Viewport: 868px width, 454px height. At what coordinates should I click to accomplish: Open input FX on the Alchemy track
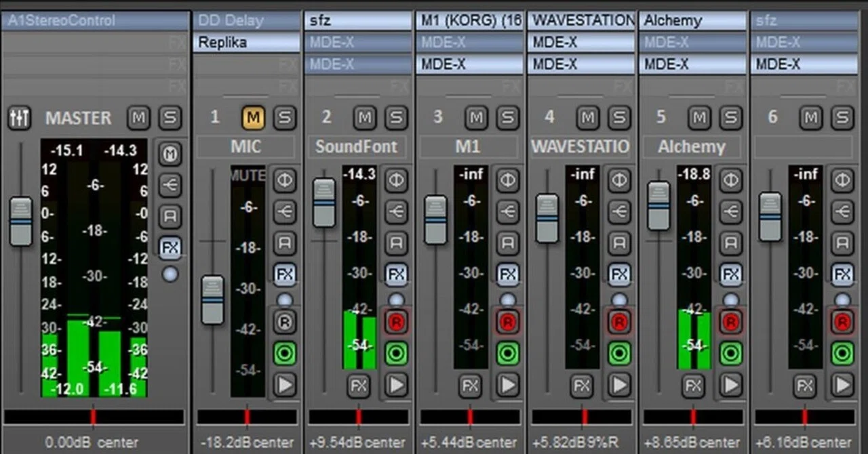pos(693,386)
